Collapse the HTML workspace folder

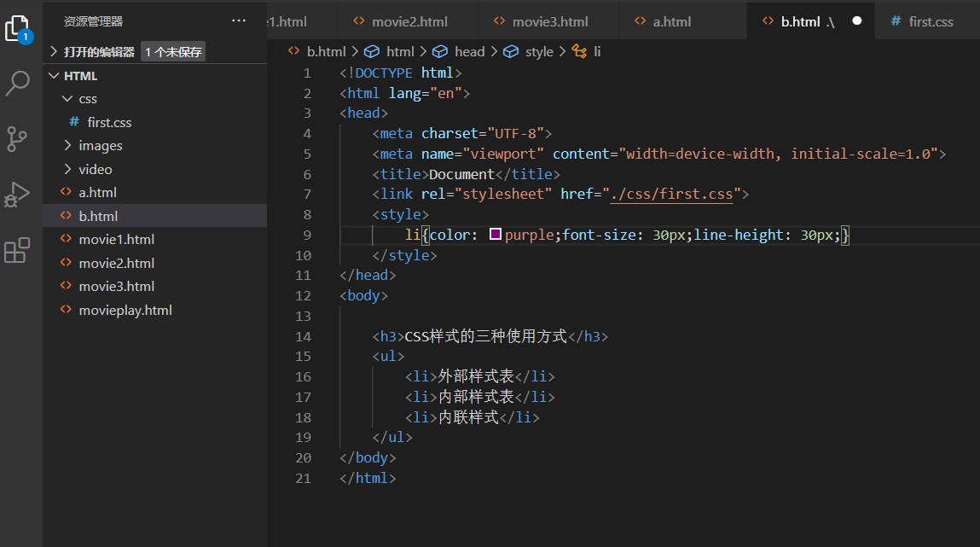point(53,75)
